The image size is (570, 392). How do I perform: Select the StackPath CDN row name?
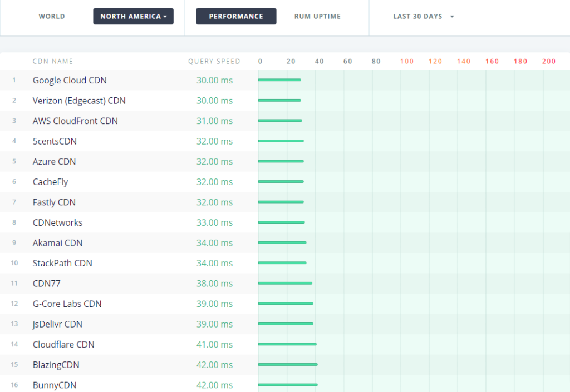pyautogui.click(x=62, y=263)
